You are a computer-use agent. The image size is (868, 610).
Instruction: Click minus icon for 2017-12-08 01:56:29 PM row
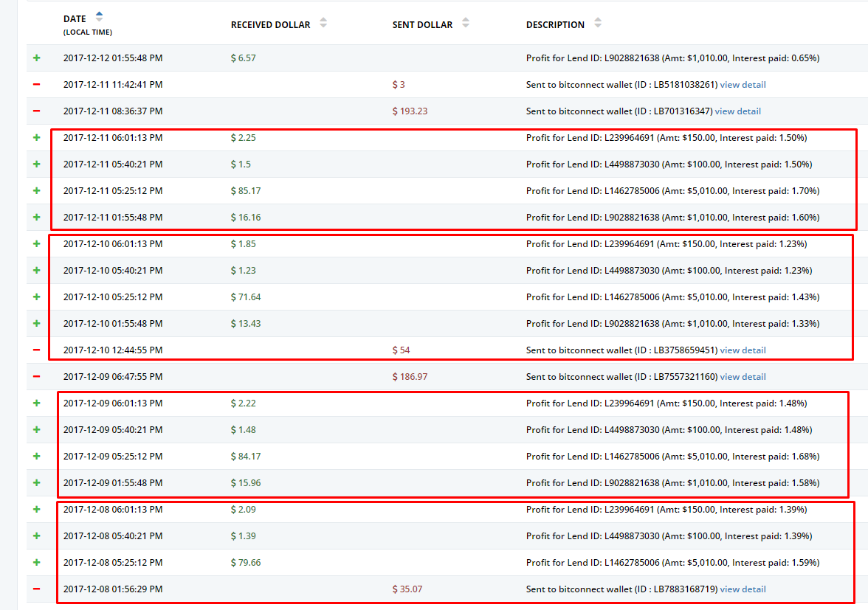pos(37,589)
